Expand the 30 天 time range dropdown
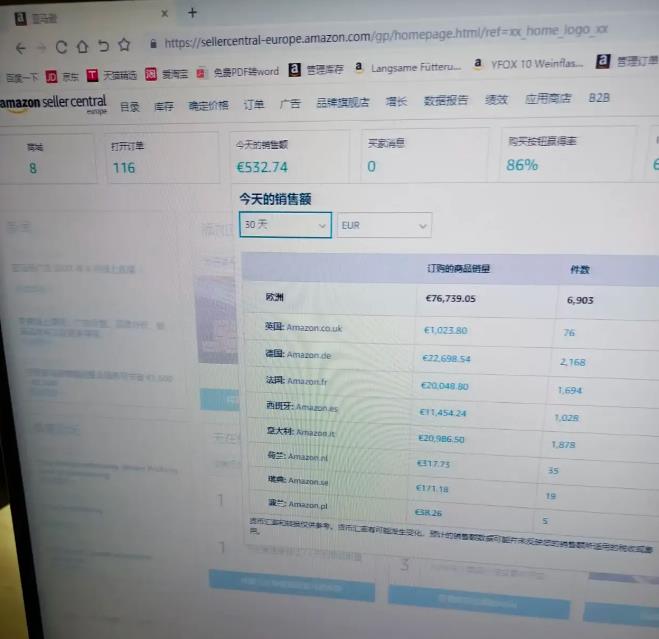This screenshot has height=639, width=659. pyautogui.click(x=285, y=225)
